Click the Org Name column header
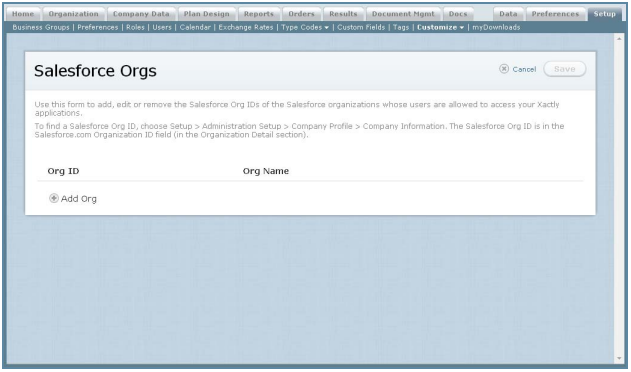 pyautogui.click(x=266, y=171)
